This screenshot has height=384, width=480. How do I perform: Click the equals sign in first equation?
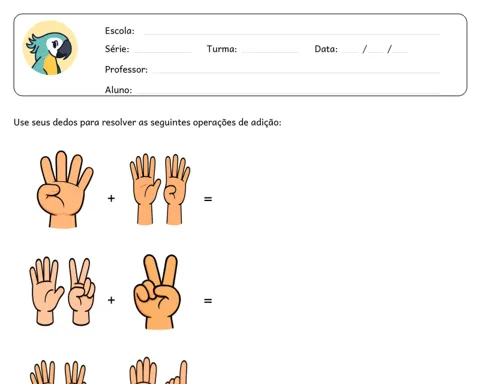point(208,199)
